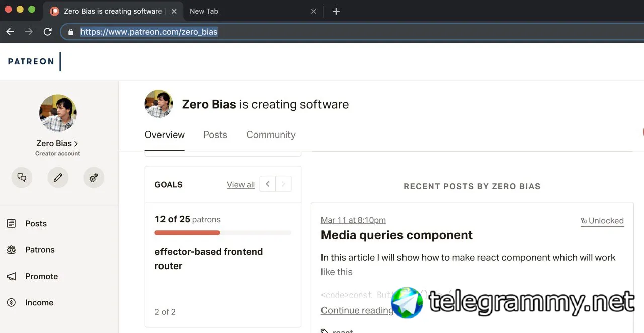Open creator settings gear icon

[94, 178]
